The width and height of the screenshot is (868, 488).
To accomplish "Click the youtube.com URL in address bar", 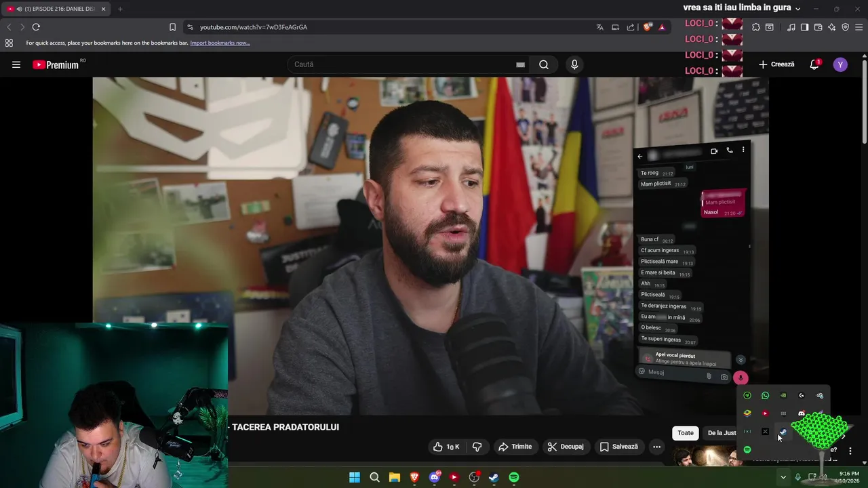I will point(254,27).
